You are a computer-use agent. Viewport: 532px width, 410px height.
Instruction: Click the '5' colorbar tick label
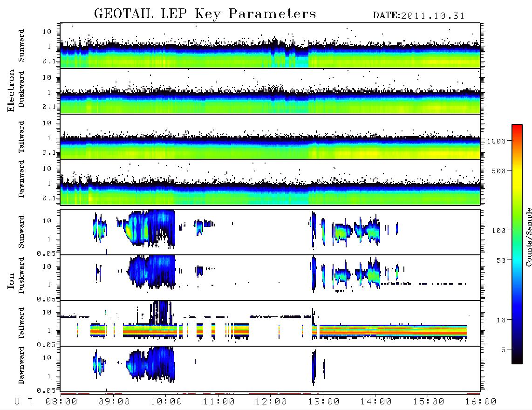coord(503,349)
